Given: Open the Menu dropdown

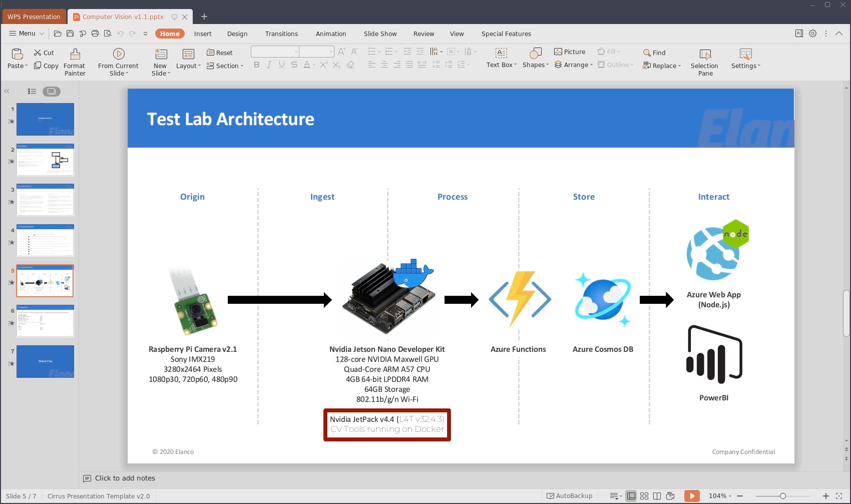Looking at the screenshot, I should tap(27, 34).
